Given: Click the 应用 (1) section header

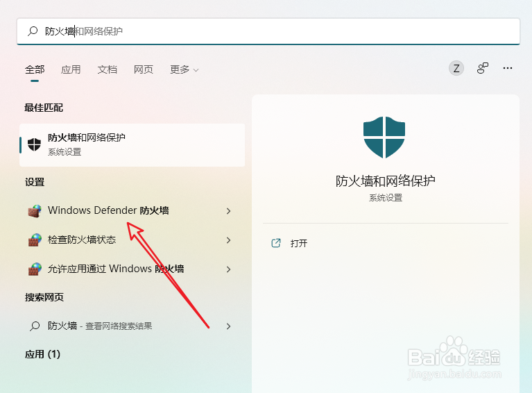Looking at the screenshot, I should tap(42, 354).
